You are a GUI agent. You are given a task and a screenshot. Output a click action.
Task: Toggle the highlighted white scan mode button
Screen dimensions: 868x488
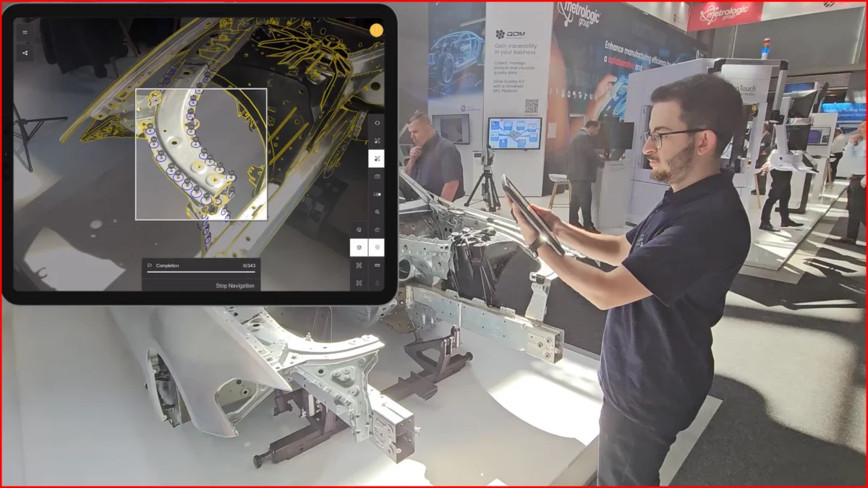pos(377,159)
